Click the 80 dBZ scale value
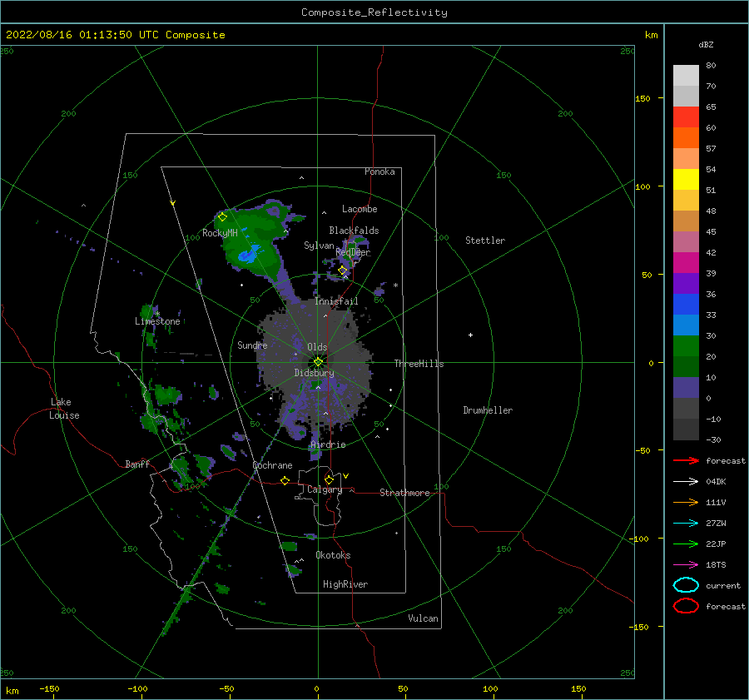The height and width of the screenshot is (700, 749). [711, 65]
